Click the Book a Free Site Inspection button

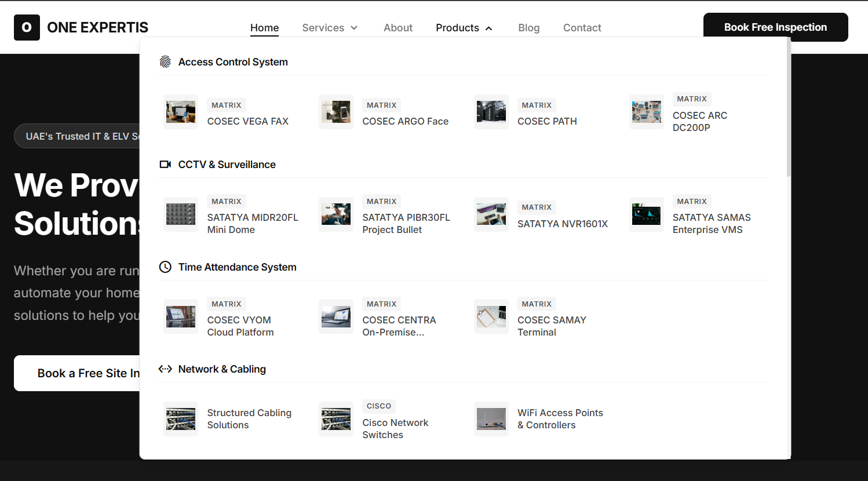(x=77, y=373)
